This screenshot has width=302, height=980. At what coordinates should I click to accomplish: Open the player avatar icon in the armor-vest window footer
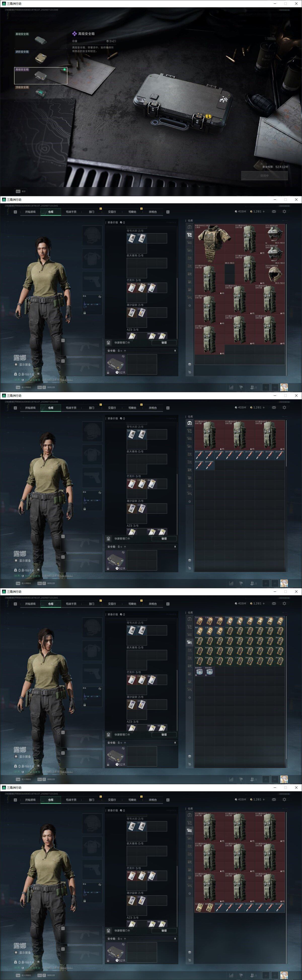tap(284, 387)
